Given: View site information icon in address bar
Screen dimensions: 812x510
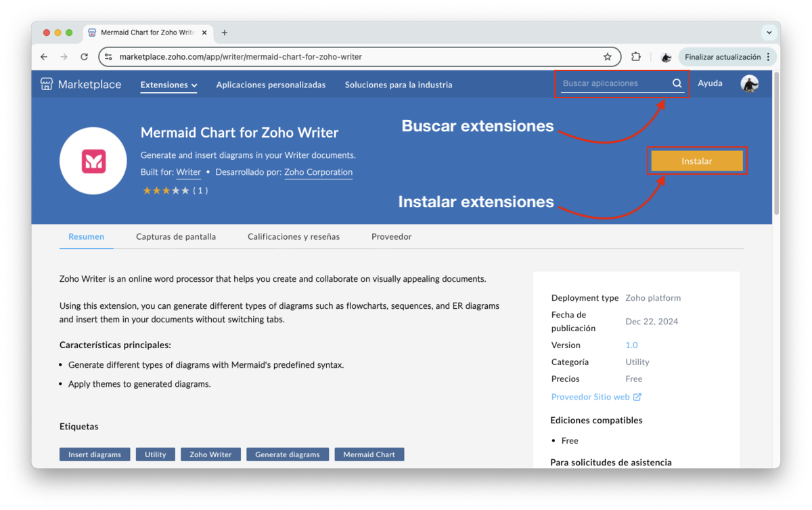Looking at the screenshot, I should coord(109,57).
